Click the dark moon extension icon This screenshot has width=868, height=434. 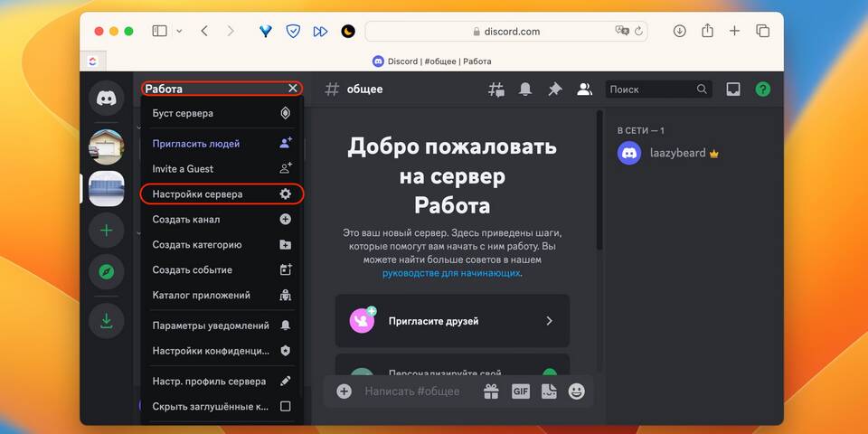point(347,31)
